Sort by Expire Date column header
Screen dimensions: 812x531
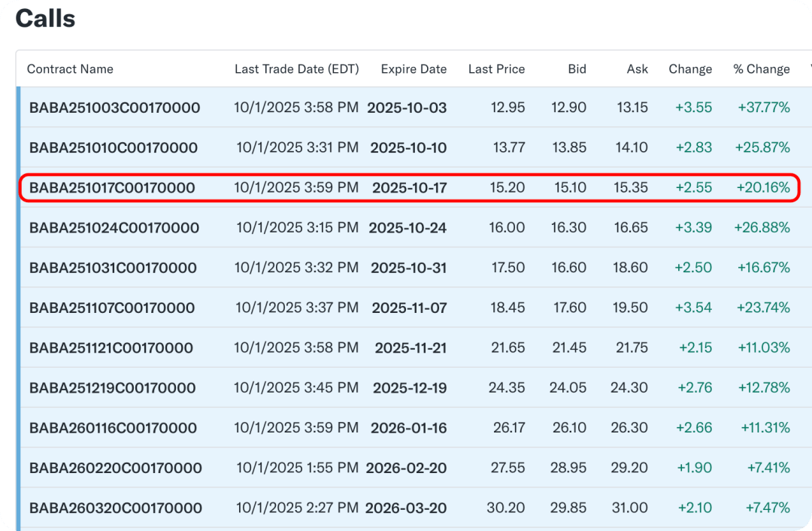pyautogui.click(x=414, y=69)
